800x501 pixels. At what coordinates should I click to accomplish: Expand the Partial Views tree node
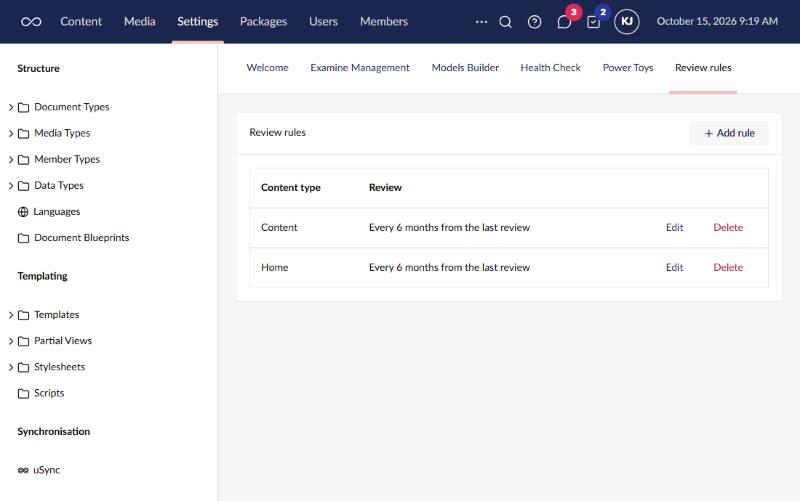coord(11,341)
